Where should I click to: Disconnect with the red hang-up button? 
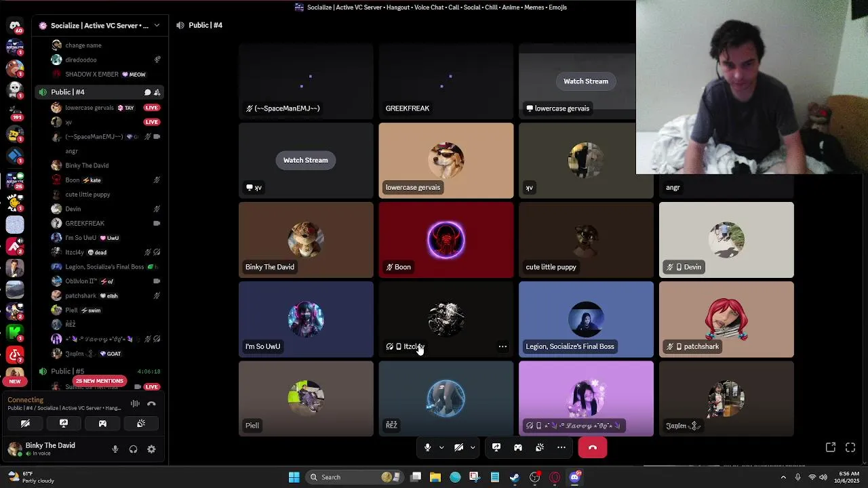(x=593, y=447)
